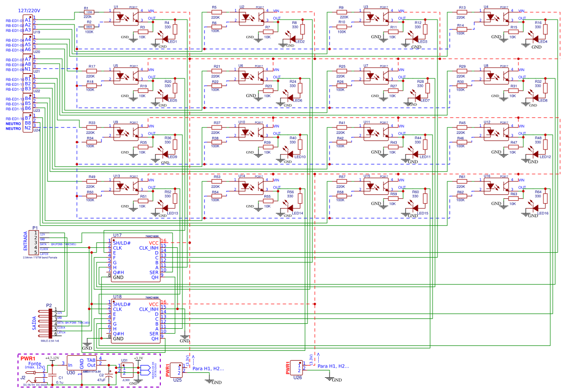Select the U9 optocoupler symbol

[x=126, y=132]
